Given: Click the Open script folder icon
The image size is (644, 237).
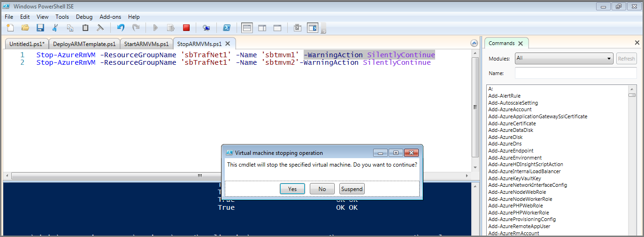Looking at the screenshot, I should click(x=25, y=28).
